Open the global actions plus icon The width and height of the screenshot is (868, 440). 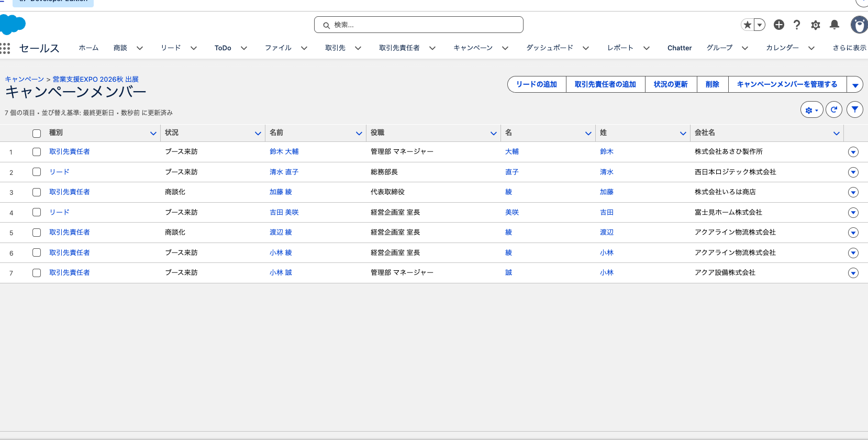pos(779,25)
